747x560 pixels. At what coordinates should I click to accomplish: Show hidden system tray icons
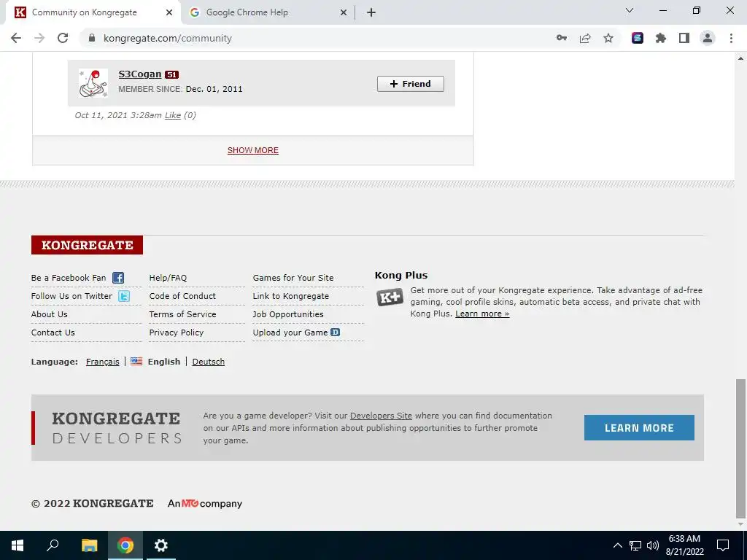click(x=617, y=545)
